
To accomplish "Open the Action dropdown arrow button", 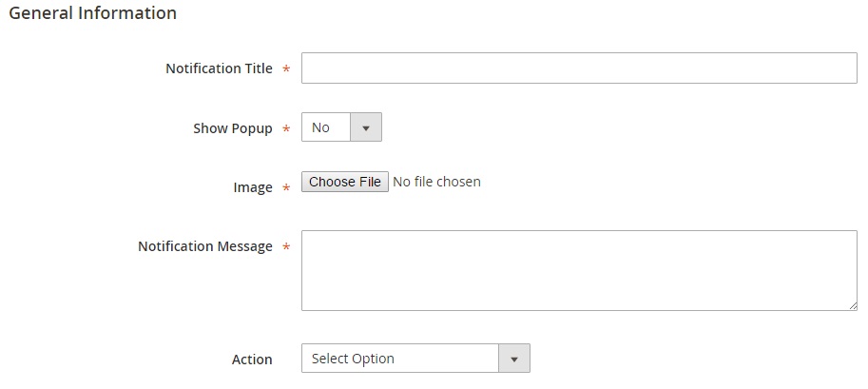I will tap(514, 359).
